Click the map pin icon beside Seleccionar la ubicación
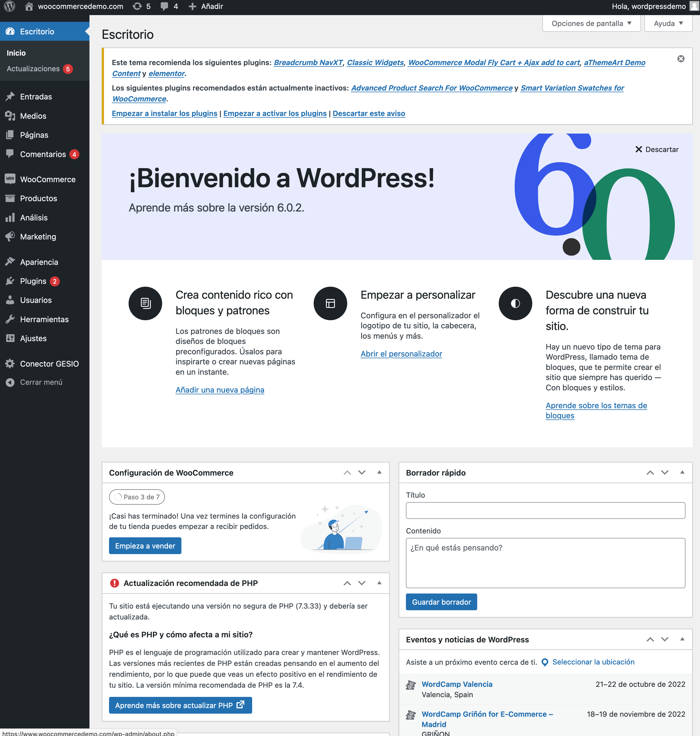 point(544,662)
